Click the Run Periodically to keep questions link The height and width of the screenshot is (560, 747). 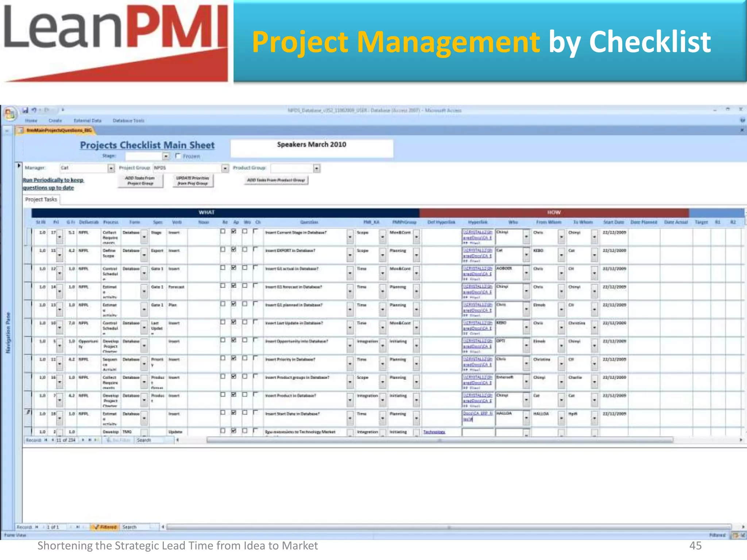pos(53,184)
